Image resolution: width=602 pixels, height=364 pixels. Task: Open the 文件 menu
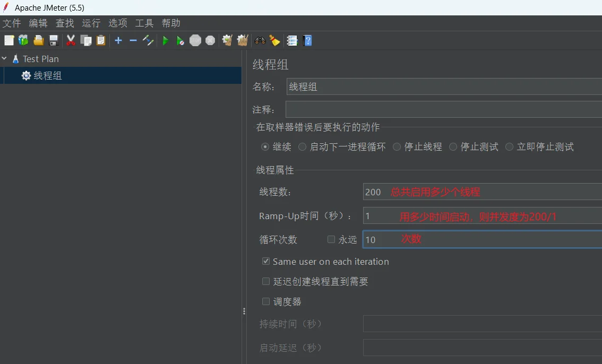tap(12, 23)
